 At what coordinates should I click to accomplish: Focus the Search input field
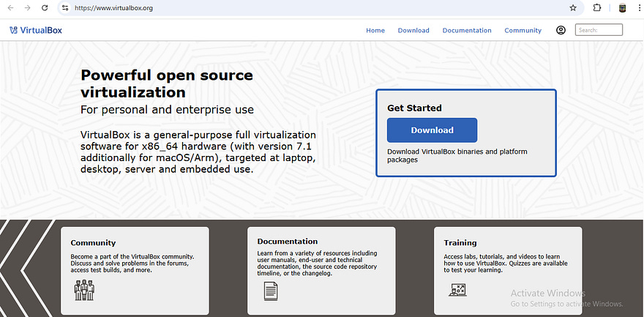click(x=599, y=30)
